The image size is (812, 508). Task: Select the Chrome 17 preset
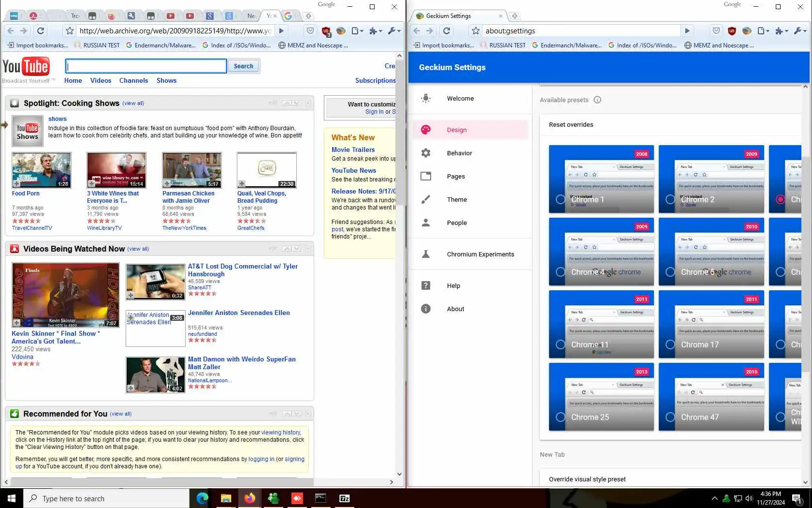tap(711, 324)
